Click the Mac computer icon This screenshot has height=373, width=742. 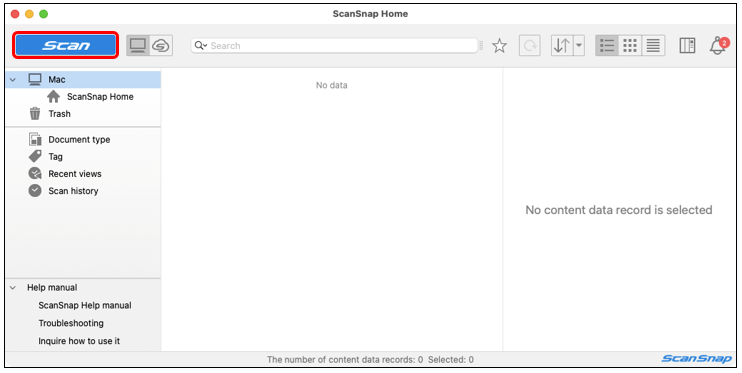[x=35, y=80]
